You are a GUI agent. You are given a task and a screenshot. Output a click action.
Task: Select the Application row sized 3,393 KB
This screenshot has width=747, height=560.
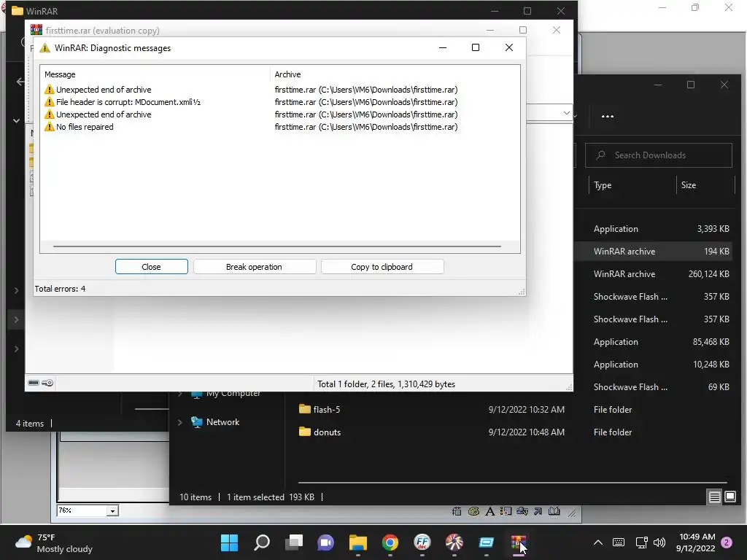[x=654, y=228]
